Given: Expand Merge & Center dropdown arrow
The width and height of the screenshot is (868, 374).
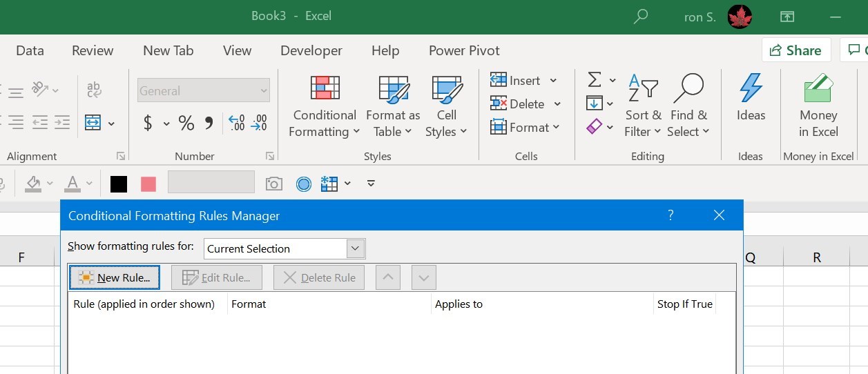Looking at the screenshot, I should [x=111, y=124].
